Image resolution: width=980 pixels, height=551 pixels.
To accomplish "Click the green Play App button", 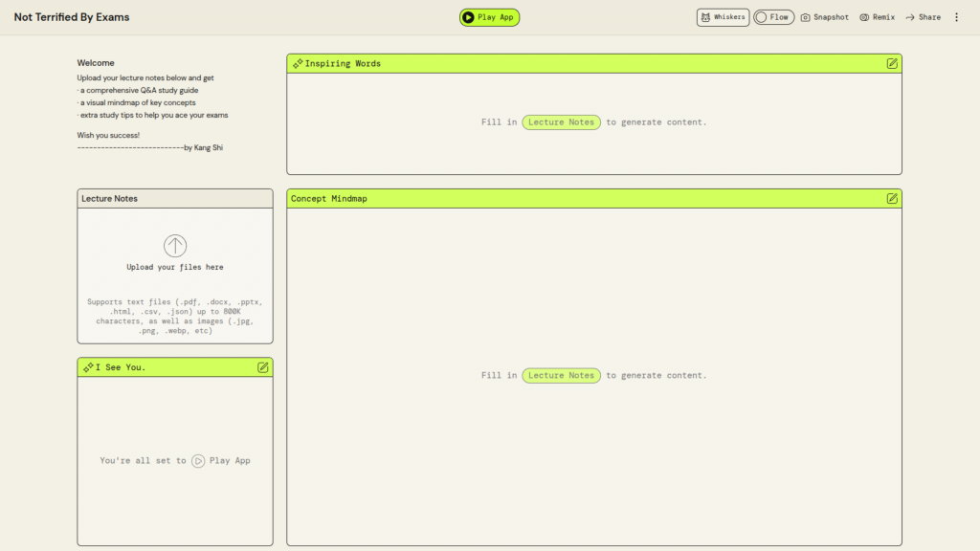I will point(489,17).
